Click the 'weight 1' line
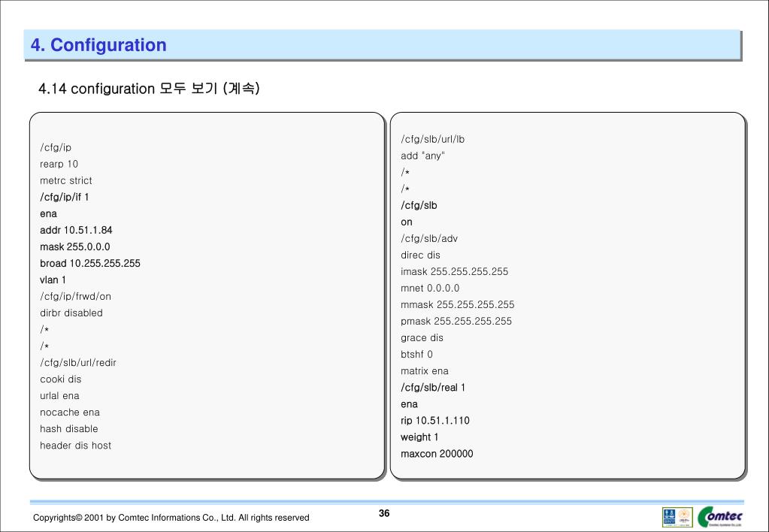 click(x=419, y=437)
